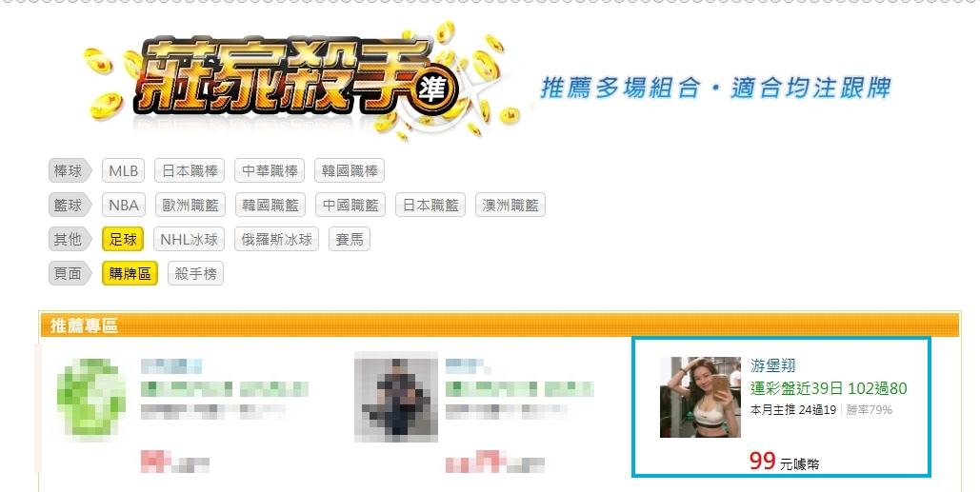
Task: Select the MLB category
Action: pyautogui.click(x=123, y=170)
